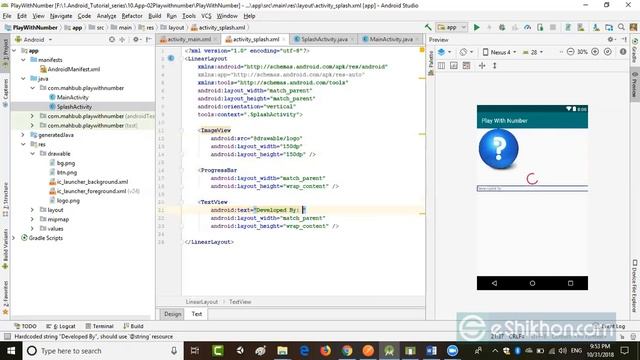The width and height of the screenshot is (640, 360).
Task: Start debugging with the bug icon
Action: (x=502, y=27)
